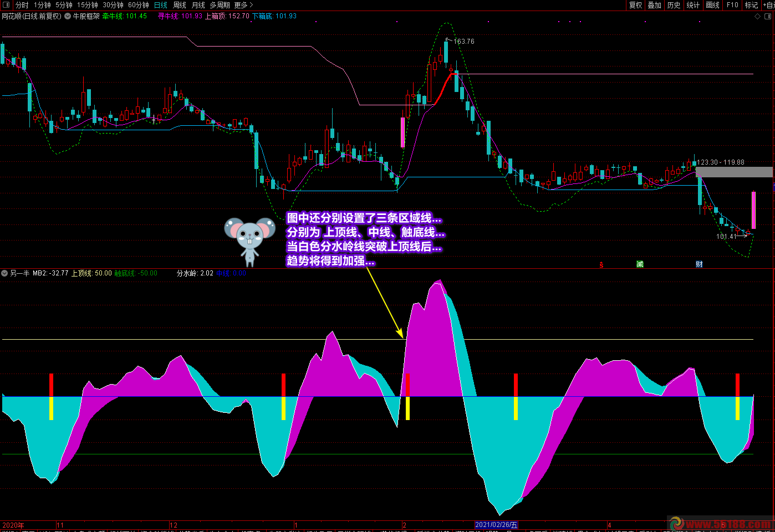This screenshot has width=775, height=532.
Task: Expand the 牛股框架 indicator dropdown arrow
Action: click(x=68, y=16)
